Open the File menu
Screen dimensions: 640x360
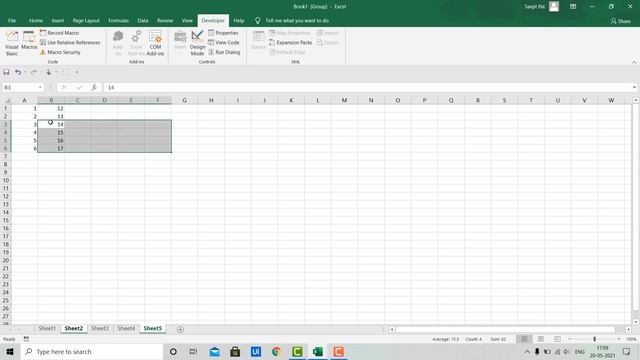pos(12,20)
